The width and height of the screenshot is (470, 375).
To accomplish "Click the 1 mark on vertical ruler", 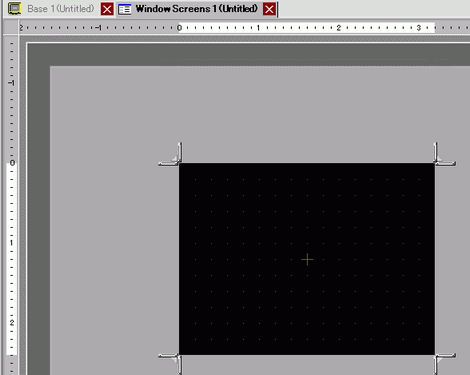I will tap(12, 243).
